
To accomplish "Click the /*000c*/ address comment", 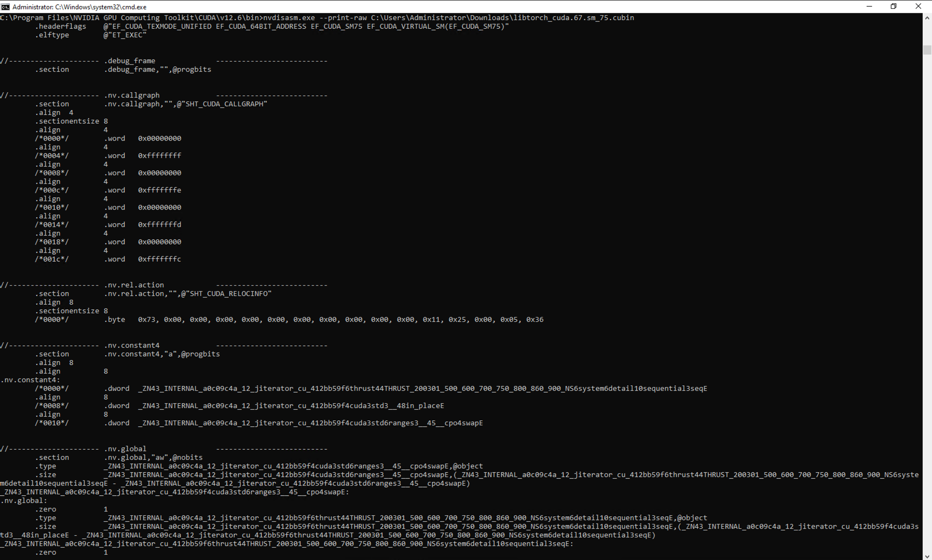I will pyautogui.click(x=52, y=191).
